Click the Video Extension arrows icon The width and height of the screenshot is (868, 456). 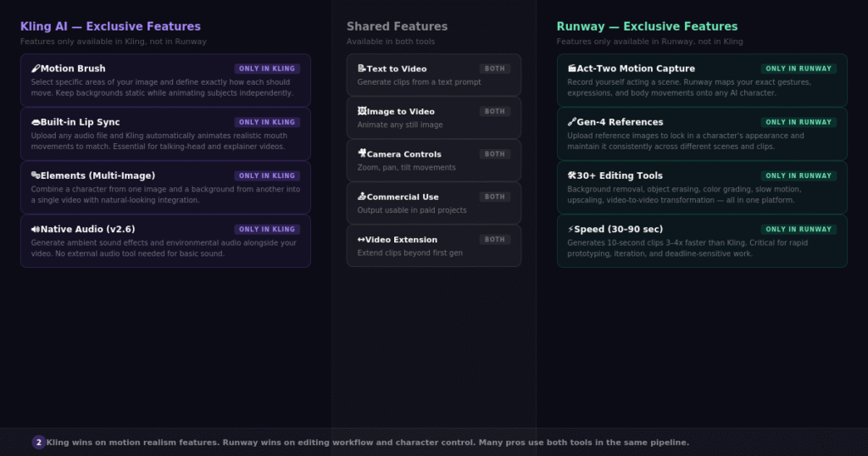pyautogui.click(x=361, y=240)
